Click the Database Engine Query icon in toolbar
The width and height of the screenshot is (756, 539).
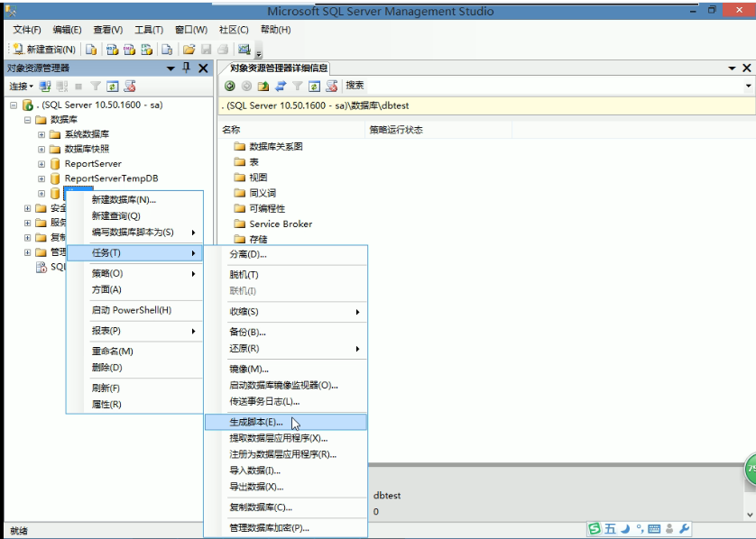click(91, 50)
